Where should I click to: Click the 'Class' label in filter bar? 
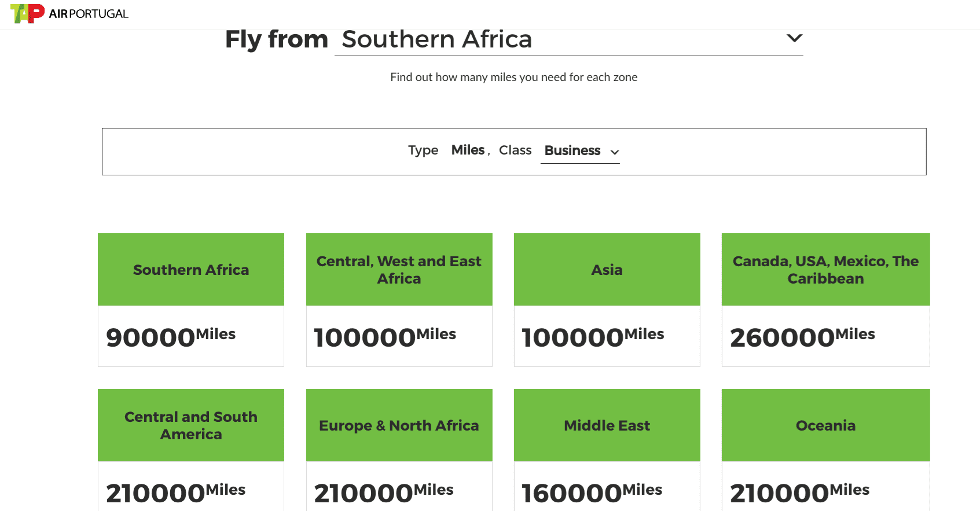click(515, 150)
